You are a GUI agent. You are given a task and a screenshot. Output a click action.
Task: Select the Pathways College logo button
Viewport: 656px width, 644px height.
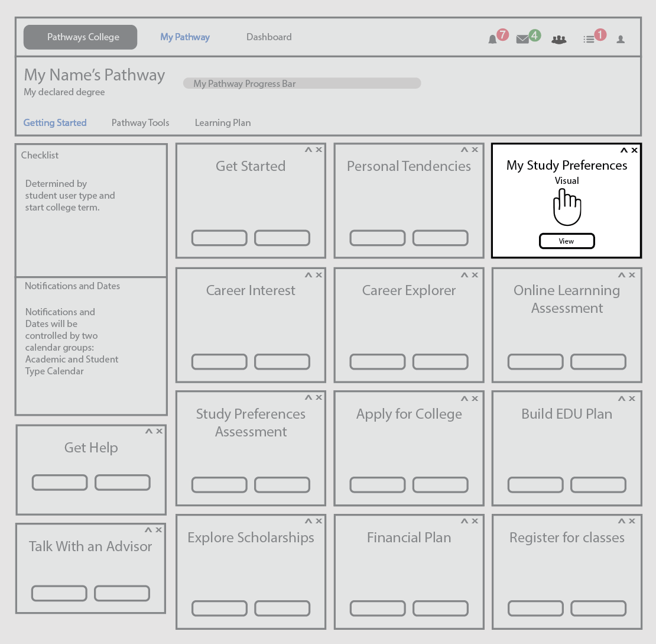[80, 37]
